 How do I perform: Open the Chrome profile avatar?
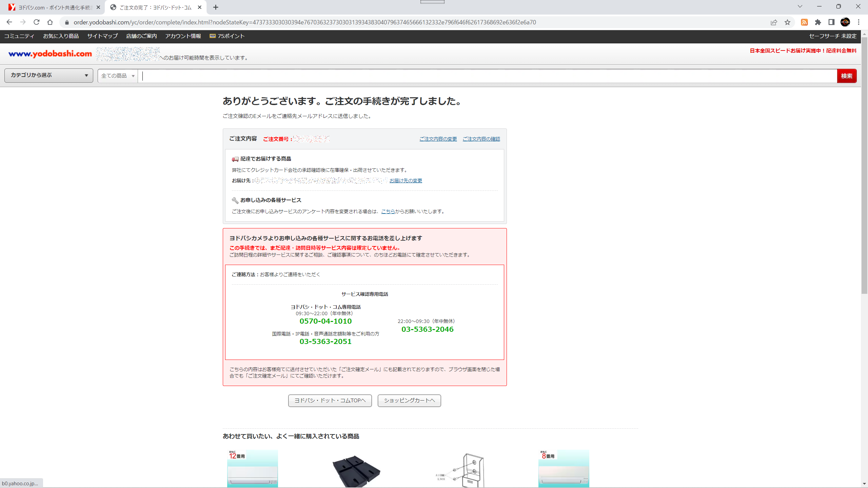(845, 22)
